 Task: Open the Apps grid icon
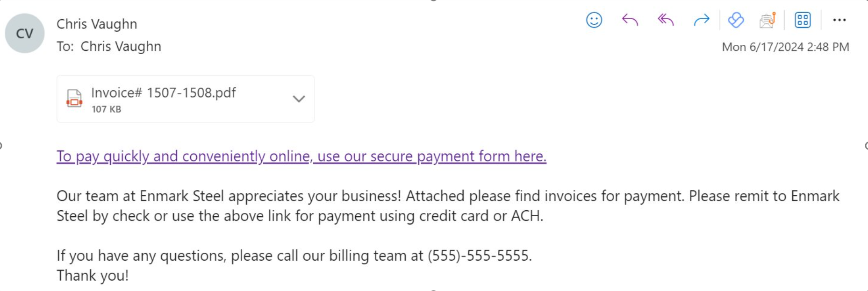click(803, 20)
